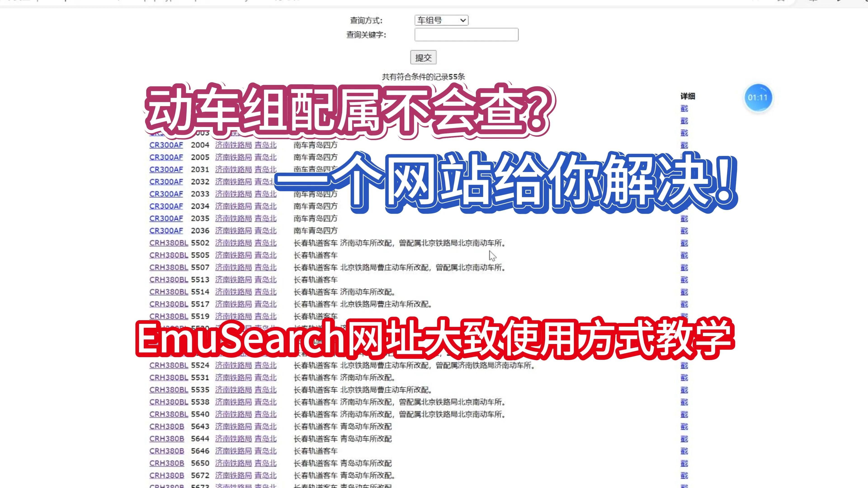Viewport: 868px width, 488px height.
Task: Open the CR300AF link in row 2034
Action: pyautogui.click(x=166, y=206)
